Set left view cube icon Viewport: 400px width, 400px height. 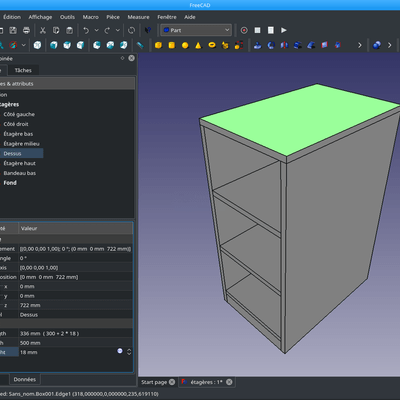123,45
